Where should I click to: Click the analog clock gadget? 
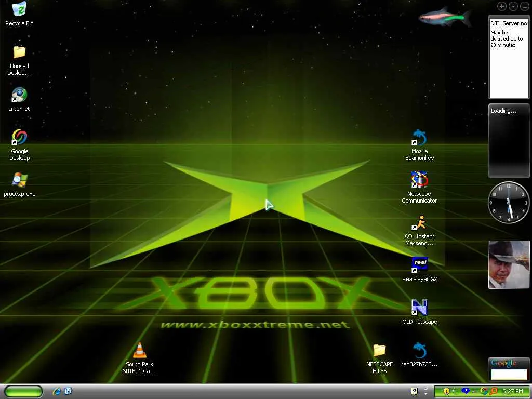pyautogui.click(x=509, y=203)
